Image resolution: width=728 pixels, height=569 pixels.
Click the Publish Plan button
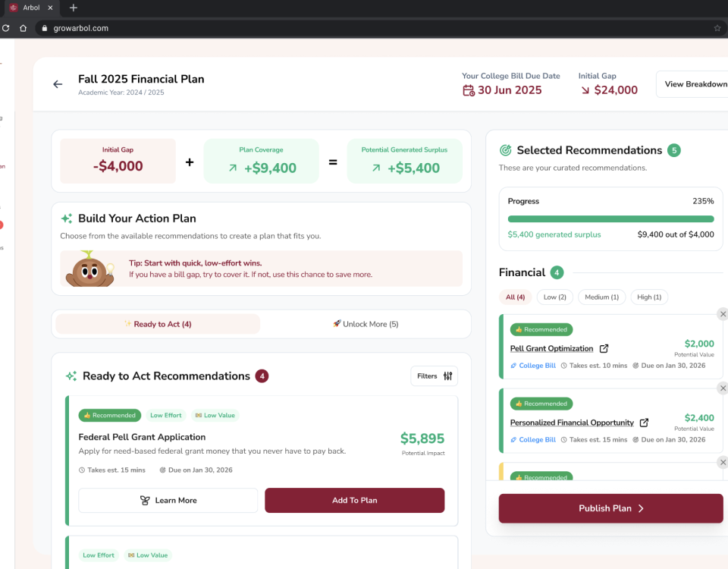[x=610, y=508]
